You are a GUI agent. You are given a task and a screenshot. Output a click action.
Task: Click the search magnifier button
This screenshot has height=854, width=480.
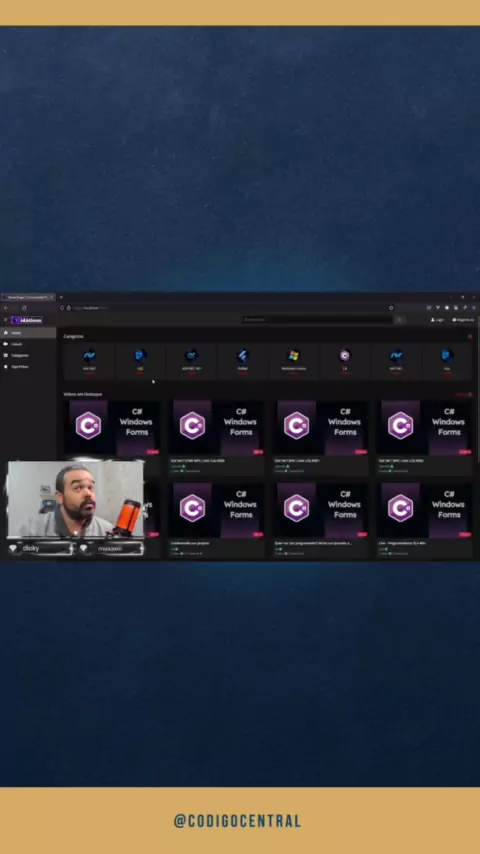399,320
